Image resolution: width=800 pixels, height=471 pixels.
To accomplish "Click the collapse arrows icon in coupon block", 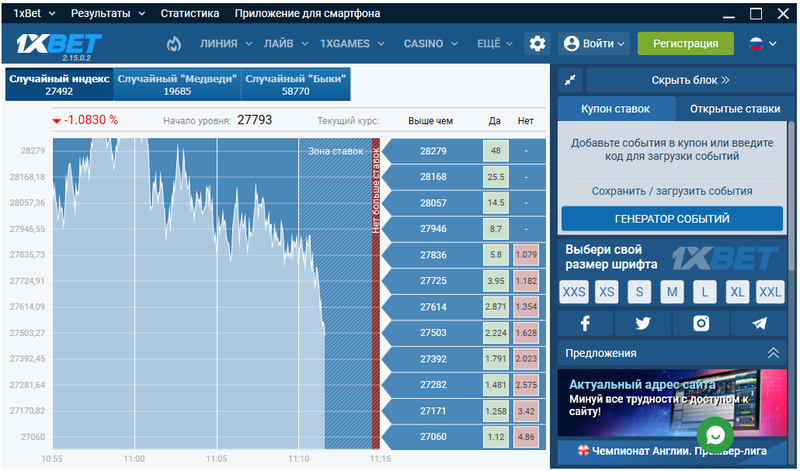I will click(570, 80).
